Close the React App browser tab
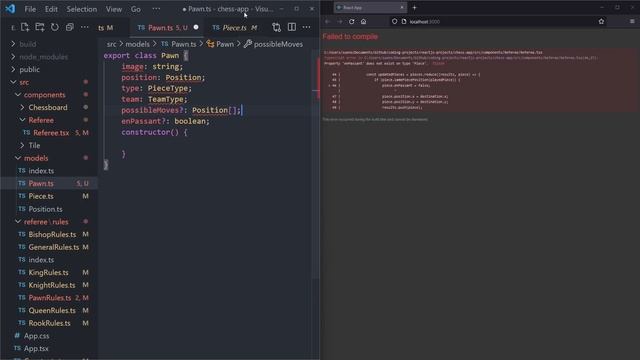 pos(402,7)
